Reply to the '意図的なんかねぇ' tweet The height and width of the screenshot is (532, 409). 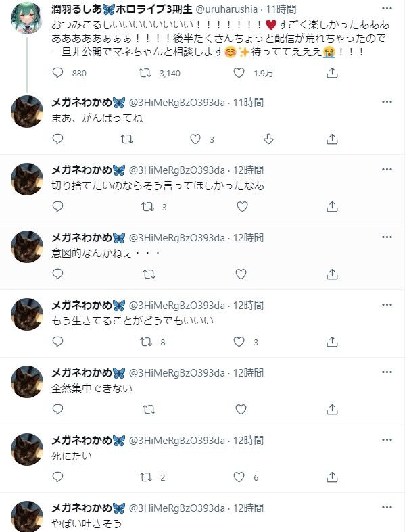point(57,274)
